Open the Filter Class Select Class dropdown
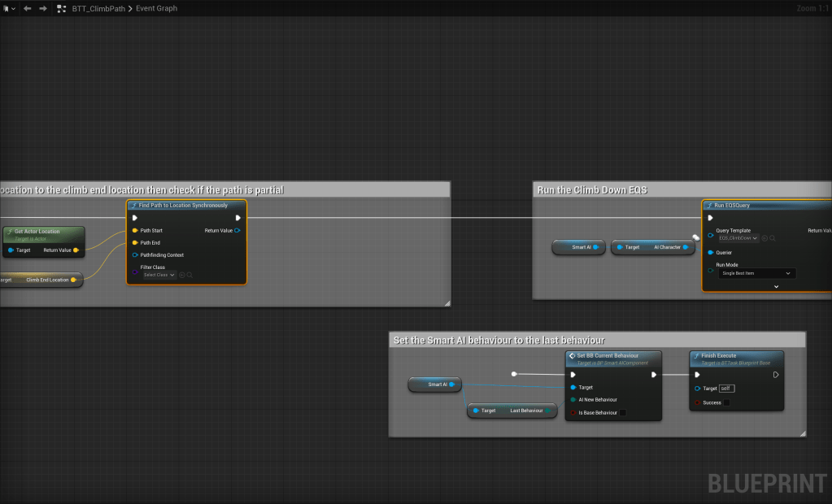This screenshot has width=832, height=504. click(x=159, y=275)
